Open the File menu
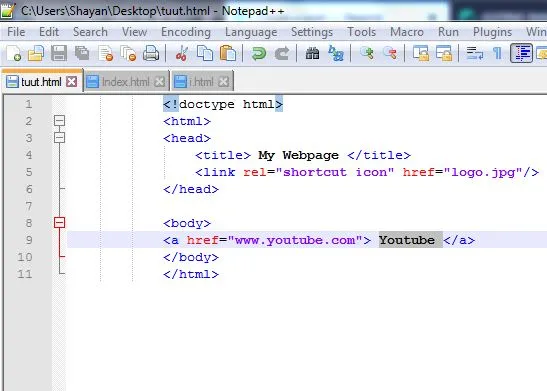Viewport: 547px width, 391px height. (16, 32)
